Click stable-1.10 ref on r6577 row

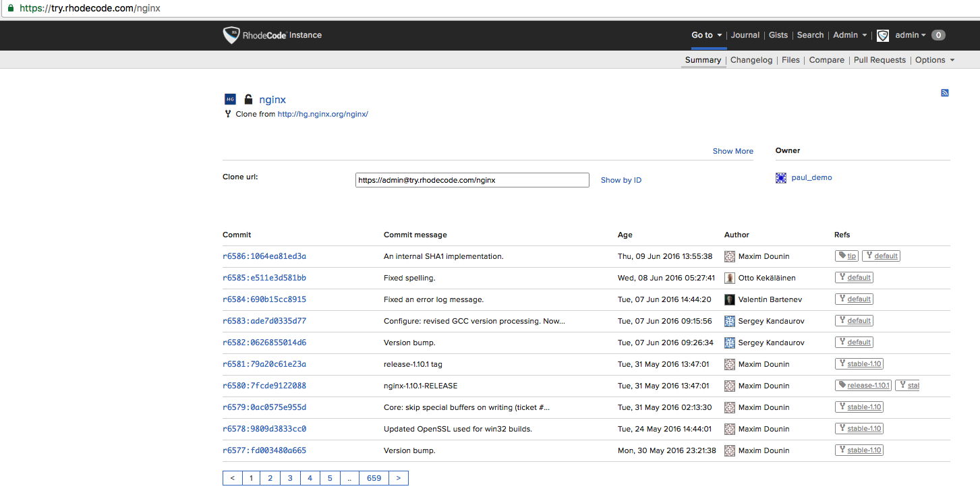click(859, 450)
